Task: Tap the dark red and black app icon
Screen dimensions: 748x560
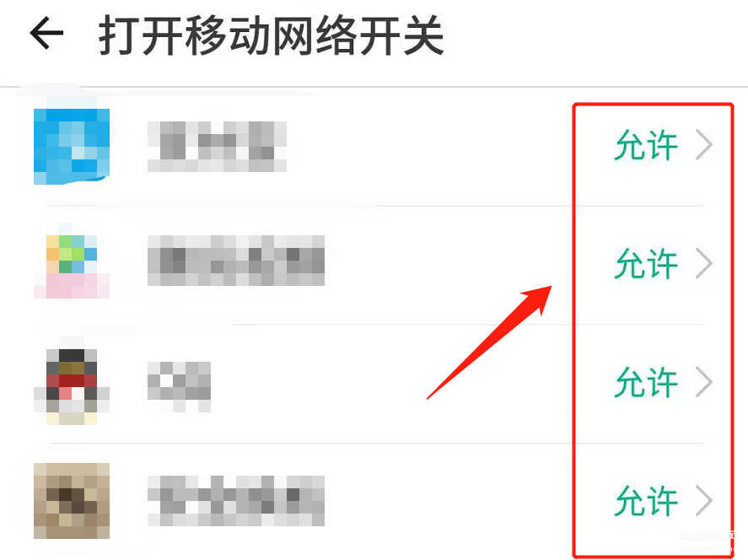Action: click(x=72, y=386)
